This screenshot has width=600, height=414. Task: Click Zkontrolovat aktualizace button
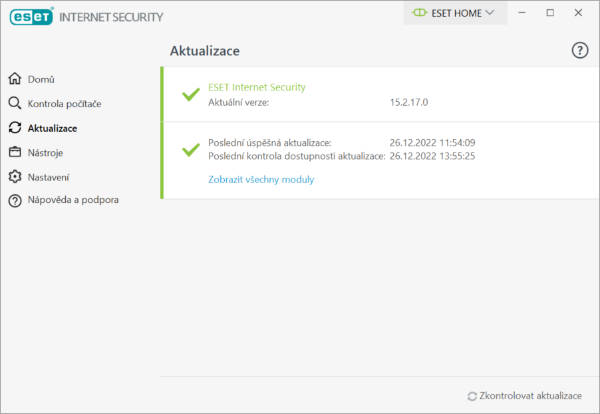525,396
